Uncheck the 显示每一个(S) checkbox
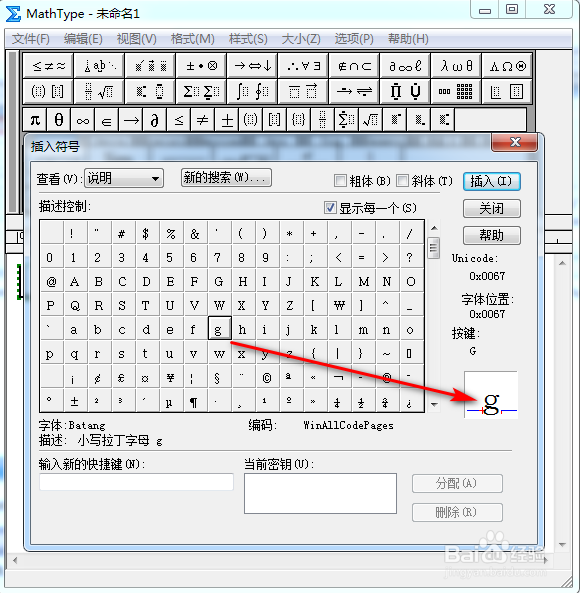580x593 pixels. (330, 208)
